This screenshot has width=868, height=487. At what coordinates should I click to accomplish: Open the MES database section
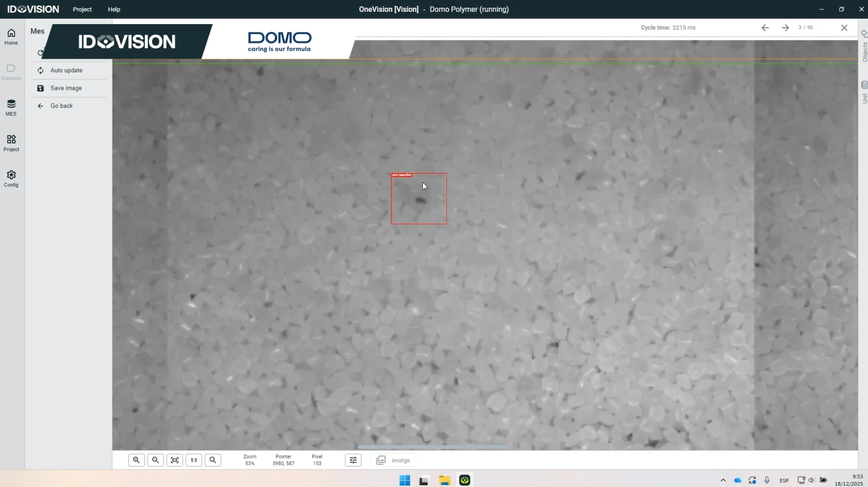coord(11,108)
